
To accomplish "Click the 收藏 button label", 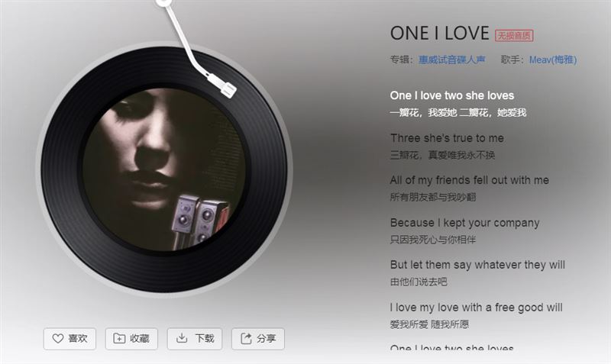I will 140,338.
